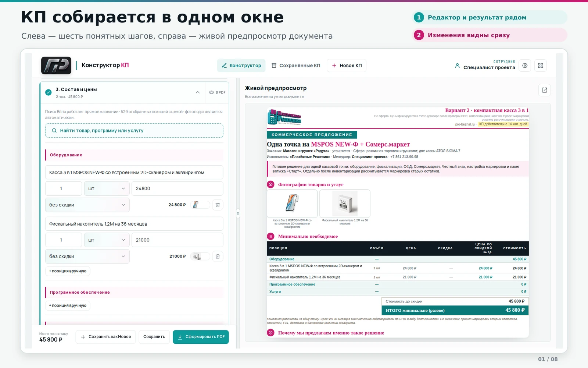This screenshot has height=368, width=588.
Task: Click the app logo in header
Action: [56, 66]
